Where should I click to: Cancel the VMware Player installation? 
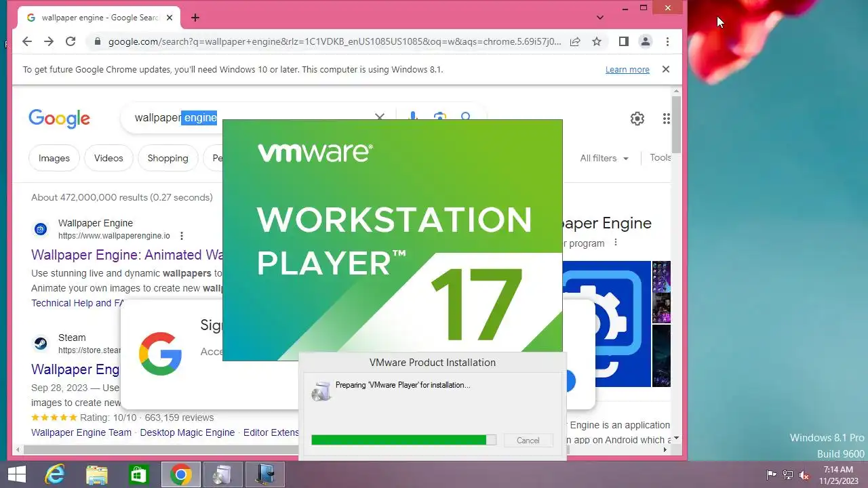pyautogui.click(x=528, y=441)
